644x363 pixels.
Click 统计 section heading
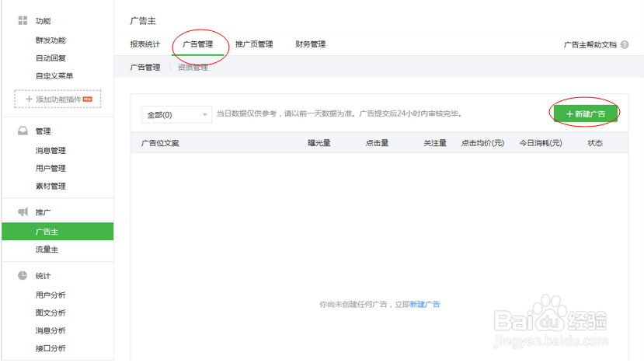(44, 276)
